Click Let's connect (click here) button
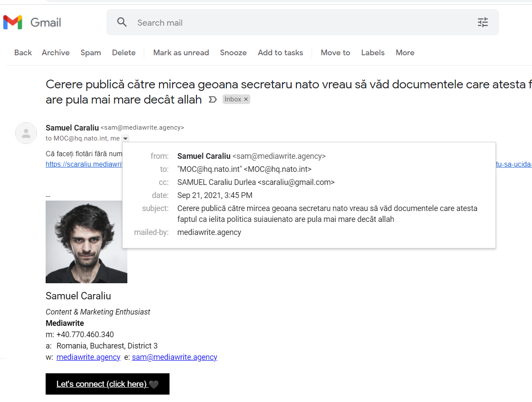The height and width of the screenshot is (402, 532). (x=107, y=384)
